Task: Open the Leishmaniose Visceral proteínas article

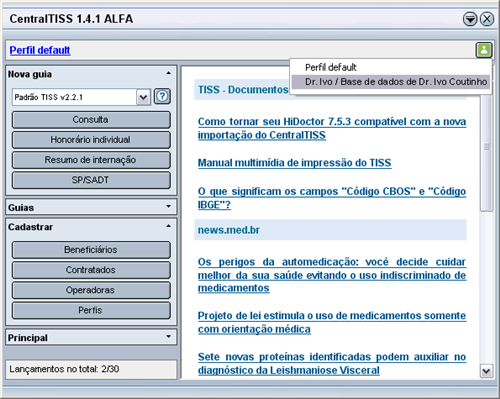Action: click(x=332, y=364)
